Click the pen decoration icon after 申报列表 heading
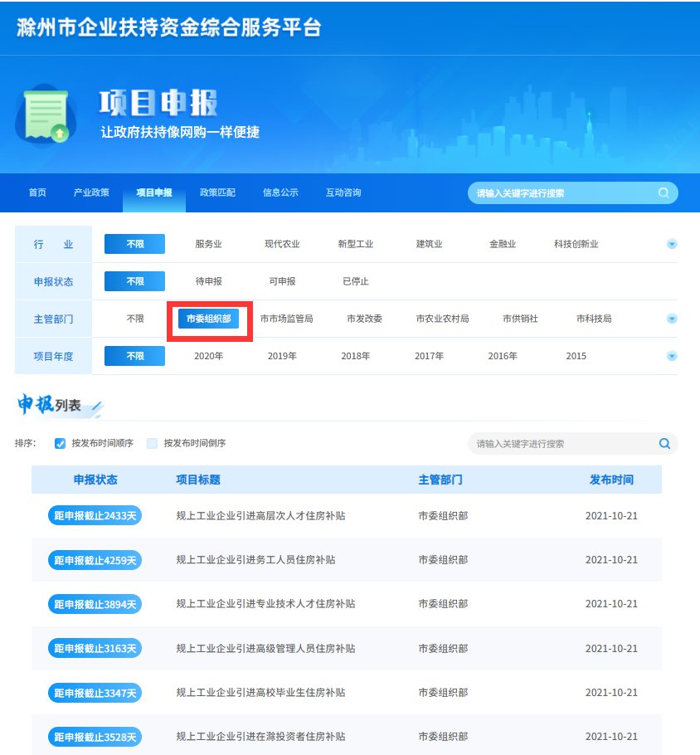Viewport: 700px width, 755px height. point(96,404)
